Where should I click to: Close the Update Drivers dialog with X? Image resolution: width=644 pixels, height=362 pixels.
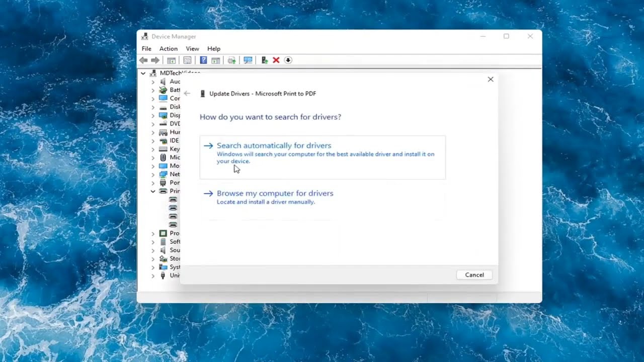tap(491, 79)
